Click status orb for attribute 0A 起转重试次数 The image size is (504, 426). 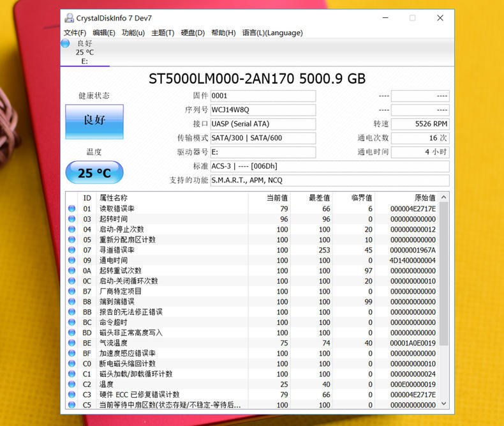click(x=71, y=270)
